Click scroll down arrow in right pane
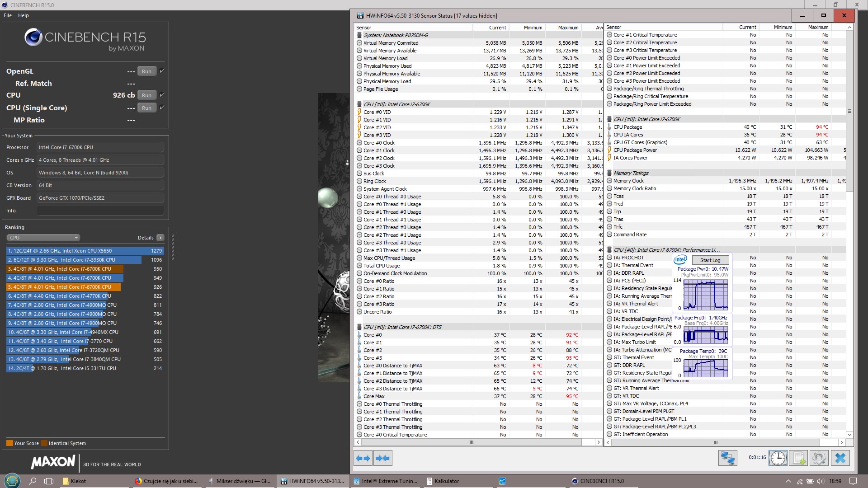This screenshot has height=488, width=868. pyautogui.click(x=849, y=435)
